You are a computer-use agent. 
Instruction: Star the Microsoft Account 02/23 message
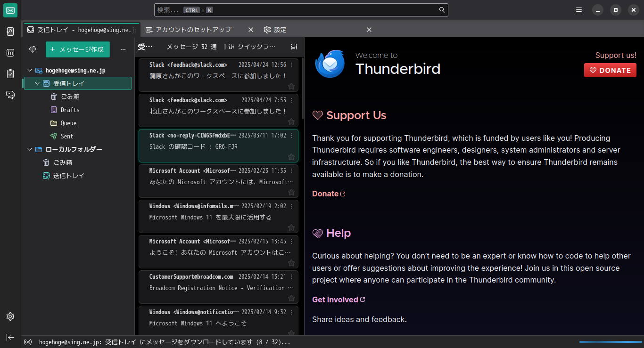click(x=291, y=192)
